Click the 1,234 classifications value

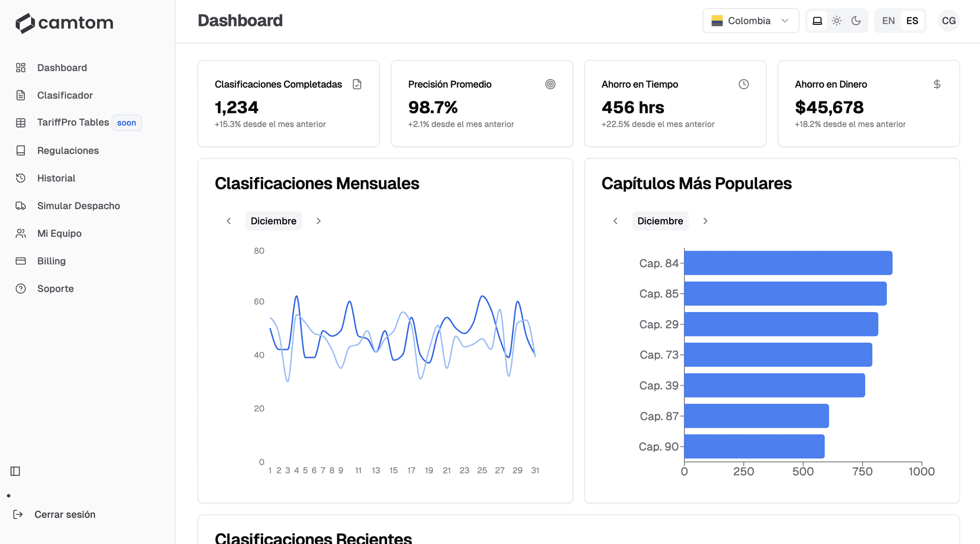pos(236,107)
